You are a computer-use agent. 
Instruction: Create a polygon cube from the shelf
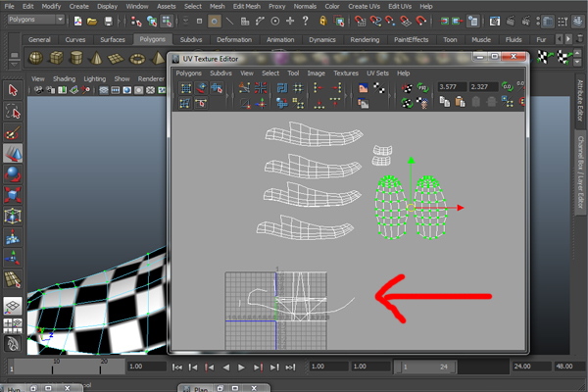click(56, 58)
